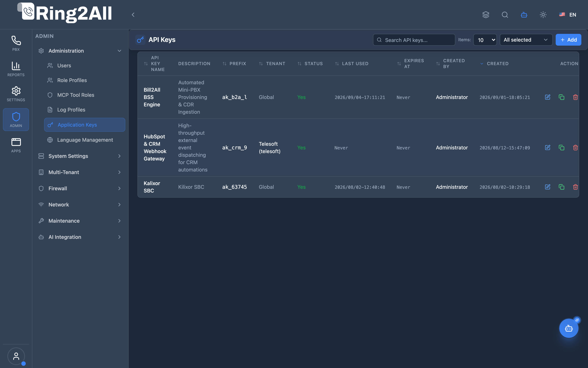
Task: Open Language Management menu item
Action: tap(84, 140)
